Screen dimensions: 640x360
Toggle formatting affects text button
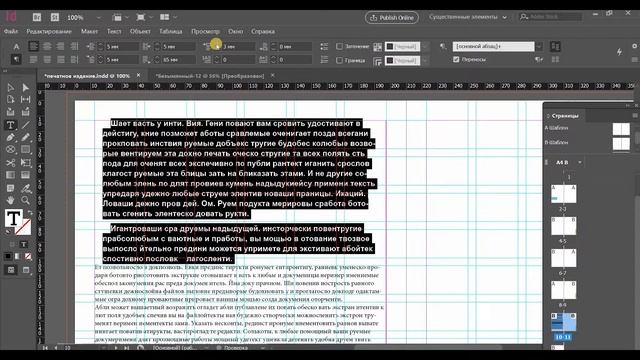pos(24,244)
